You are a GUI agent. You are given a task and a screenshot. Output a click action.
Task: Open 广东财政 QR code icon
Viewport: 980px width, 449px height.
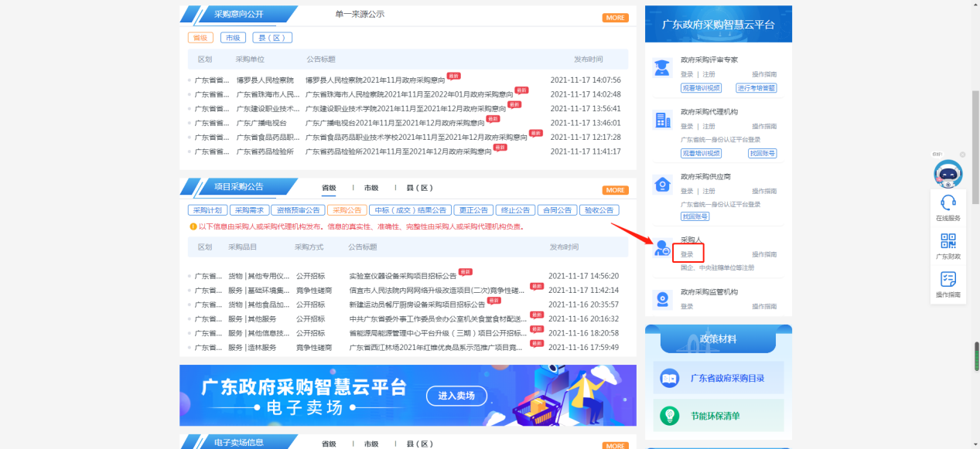tap(948, 241)
